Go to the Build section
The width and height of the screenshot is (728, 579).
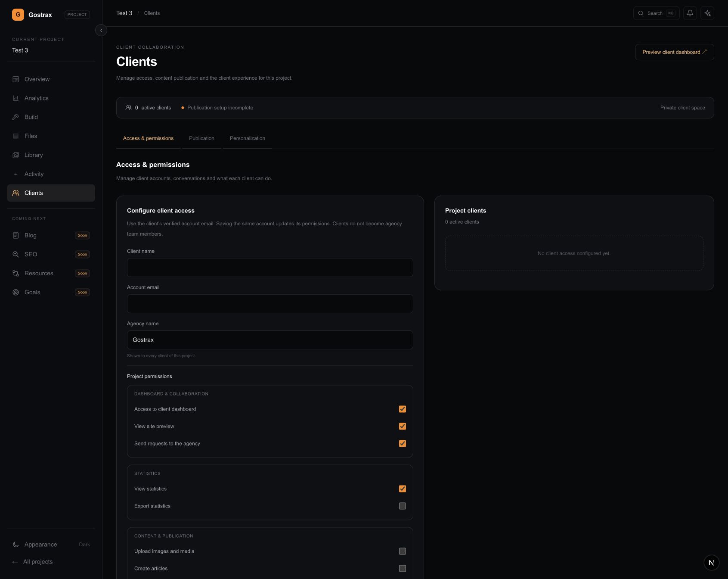(51, 117)
